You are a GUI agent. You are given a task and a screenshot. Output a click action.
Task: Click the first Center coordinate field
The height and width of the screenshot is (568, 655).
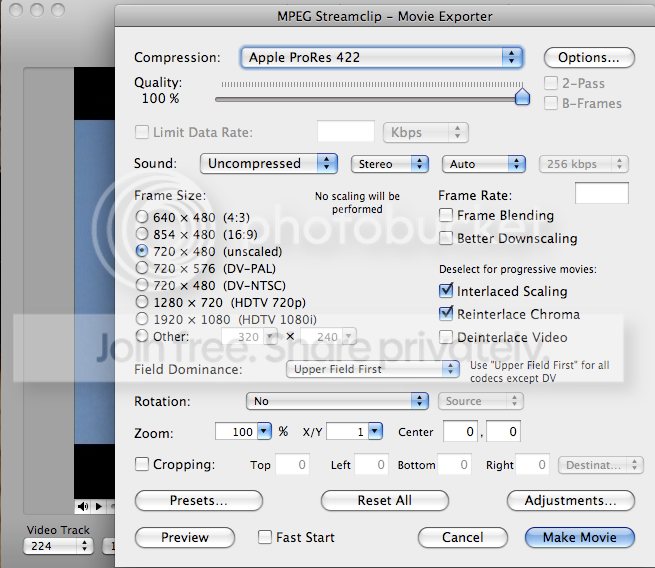(460, 431)
